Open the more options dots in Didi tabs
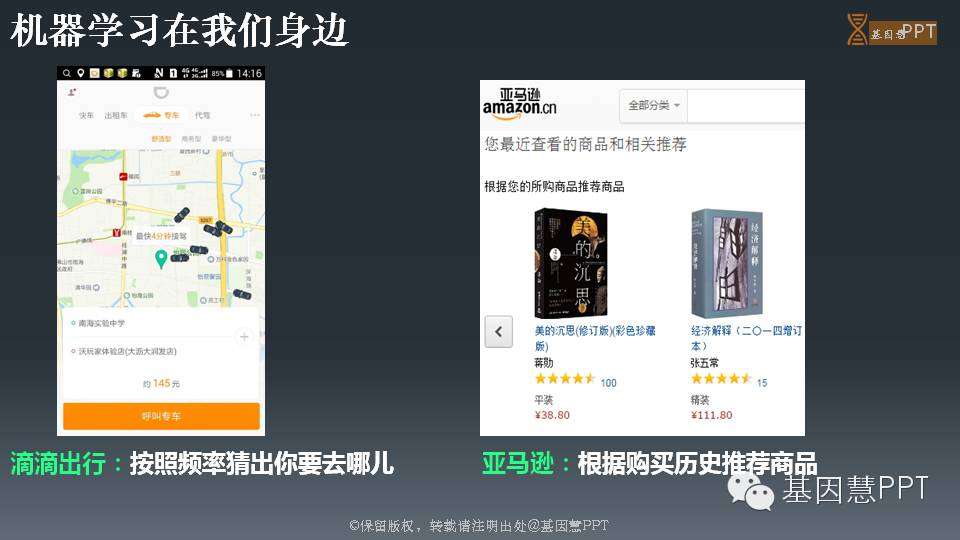Screen dimensions: 960x540 tap(255, 115)
